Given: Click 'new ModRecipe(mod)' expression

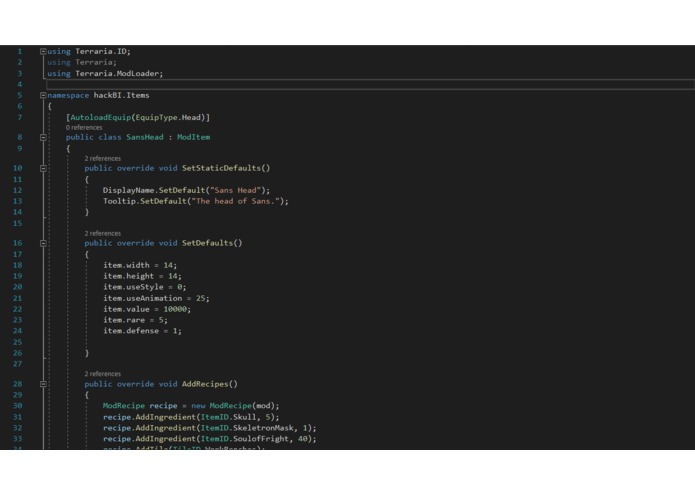Looking at the screenshot, I should coord(233,406).
